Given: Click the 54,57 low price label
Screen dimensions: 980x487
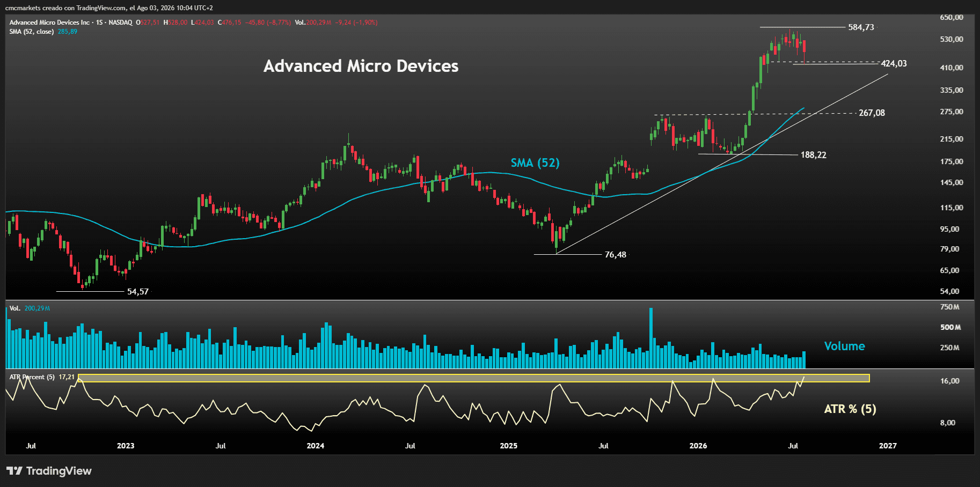Looking at the screenshot, I should coord(138,292).
